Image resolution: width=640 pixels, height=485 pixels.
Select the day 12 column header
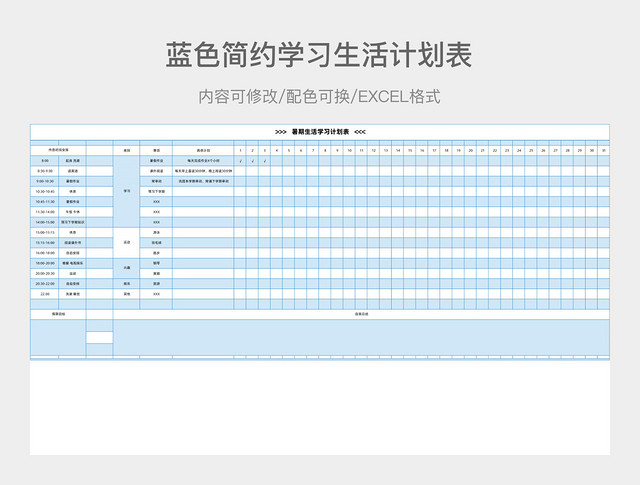373,151
